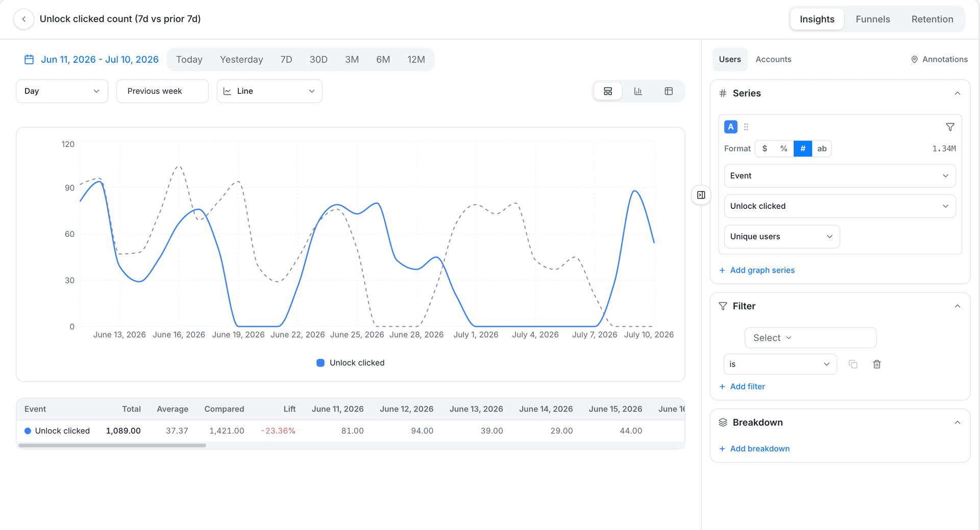The width and height of the screenshot is (980, 530).
Task: Collapse the Breakdown section chevron
Action: (x=958, y=423)
